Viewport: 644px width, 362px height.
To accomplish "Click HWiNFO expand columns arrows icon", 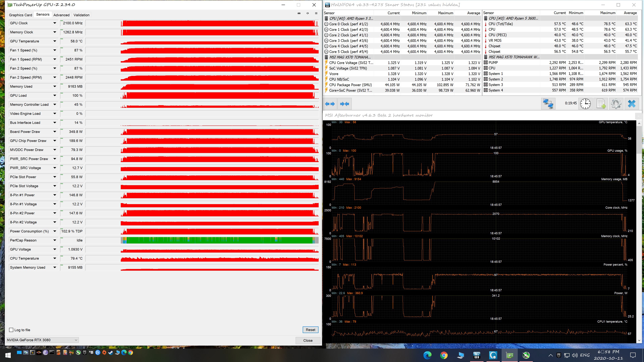I will pyautogui.click(x=330, y=104).
